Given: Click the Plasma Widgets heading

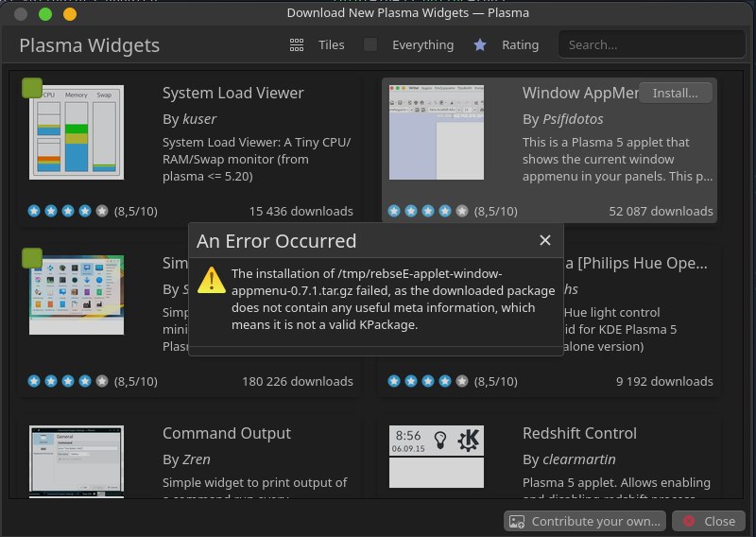Looking at the screenshot, I should (x=89, y=44).
